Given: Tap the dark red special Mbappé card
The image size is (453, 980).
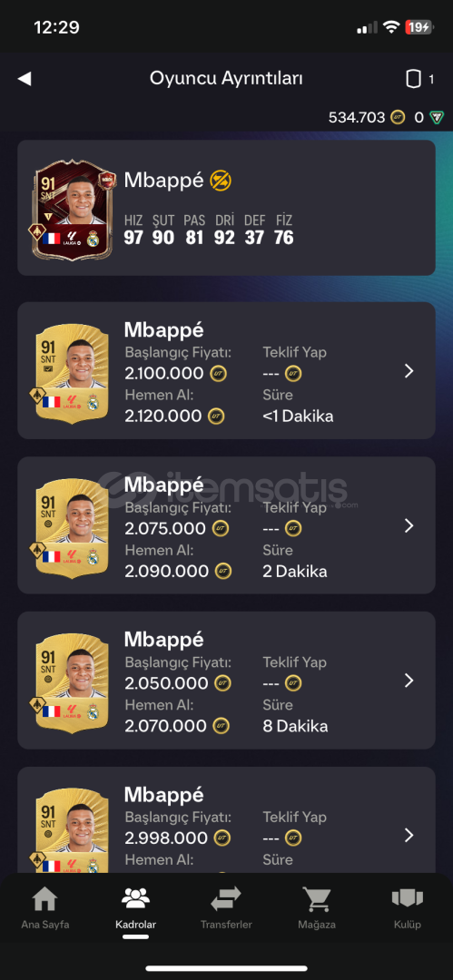Looking at the screenshot, I should coord(74,210).
